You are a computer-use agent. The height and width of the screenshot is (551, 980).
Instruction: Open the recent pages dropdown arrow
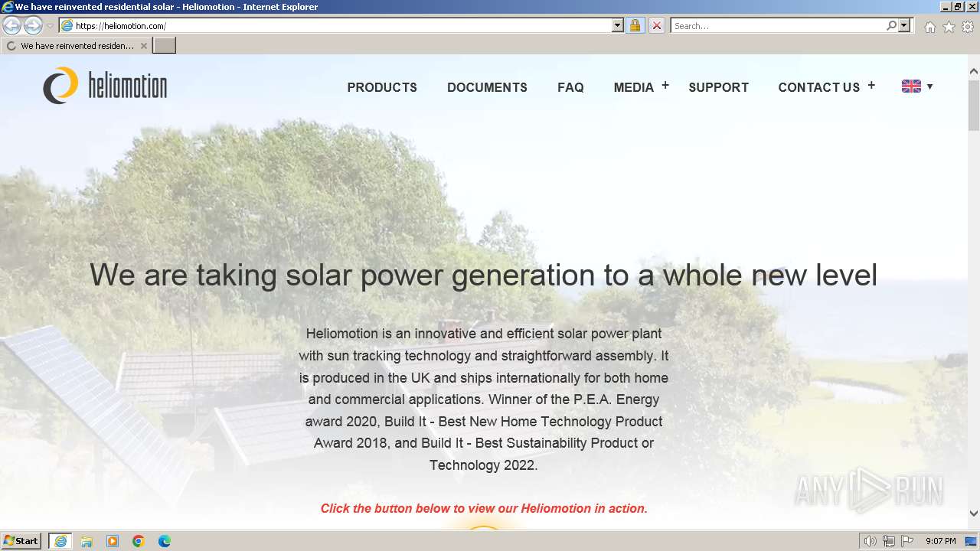(x=50, y=25)
